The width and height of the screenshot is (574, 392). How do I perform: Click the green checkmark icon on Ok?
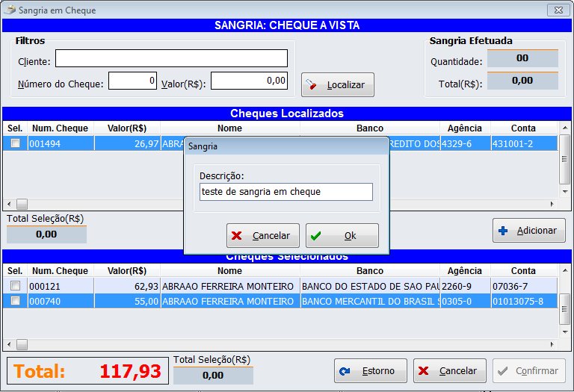(316, 236)
